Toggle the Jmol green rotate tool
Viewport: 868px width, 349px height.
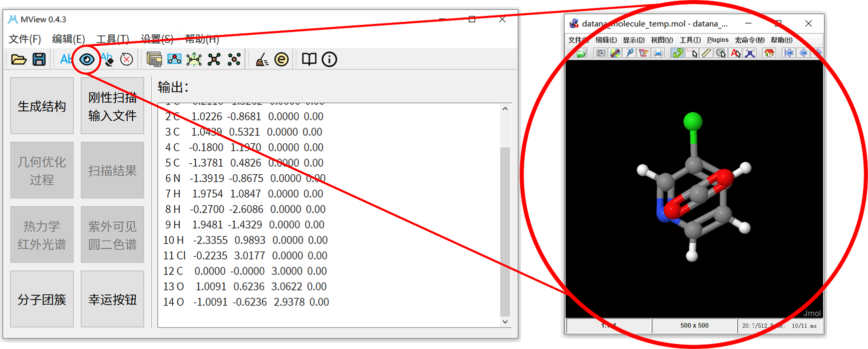pyautogui.click(x=677, y=53)
